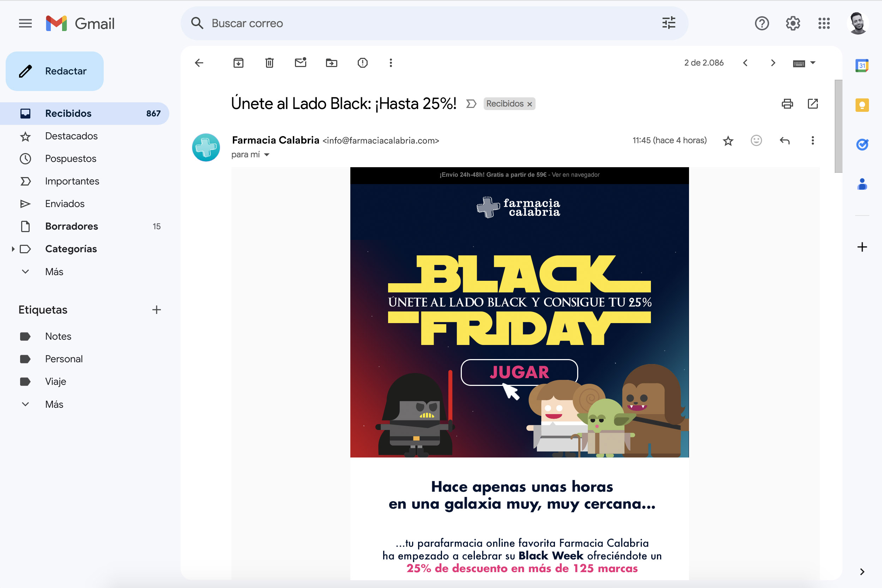Image resolution: width=882 pixels, height=588 pixels.
Task: Open the Pospuestos folder
Action: [x=84, y=158]
